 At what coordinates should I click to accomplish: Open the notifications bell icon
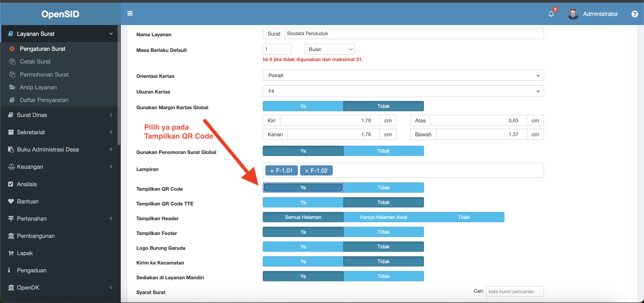(551, 14)
